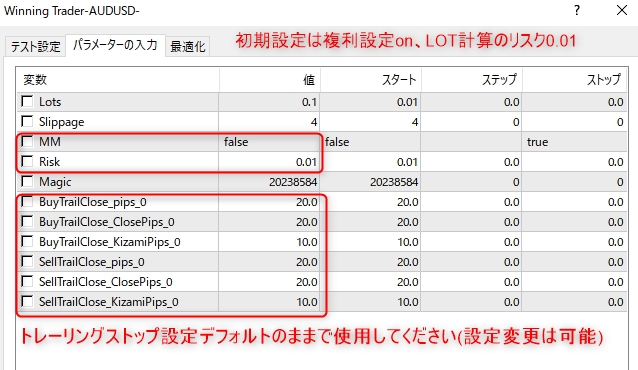
Task: Check the Risk parameter checkbox
Action: (27, 161)
